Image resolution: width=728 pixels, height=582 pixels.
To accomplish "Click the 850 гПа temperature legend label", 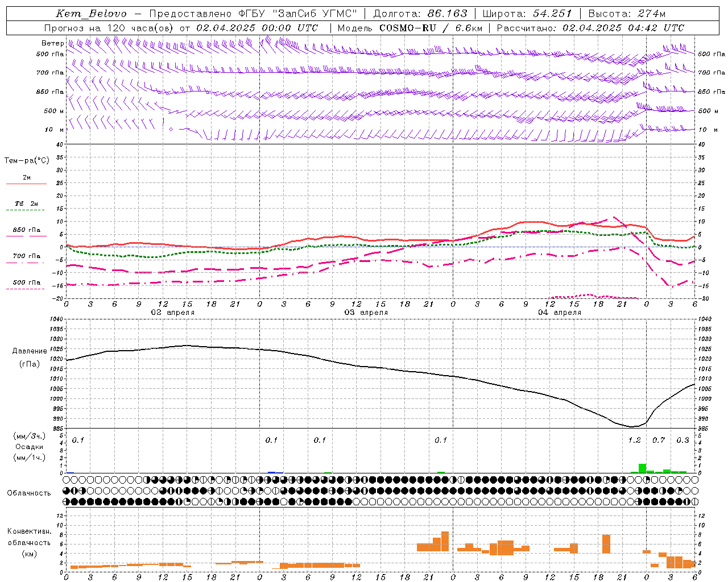I will pyautogui.click(x=26, y=230).
